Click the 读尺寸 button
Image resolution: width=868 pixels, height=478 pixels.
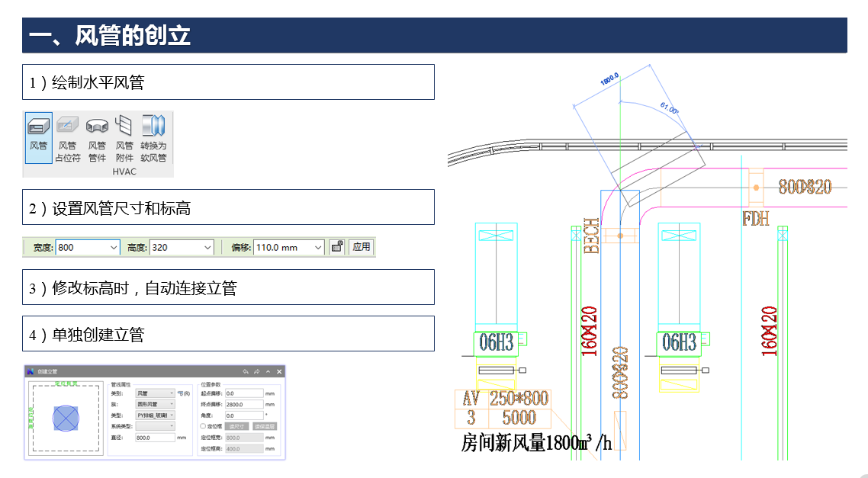236,426
